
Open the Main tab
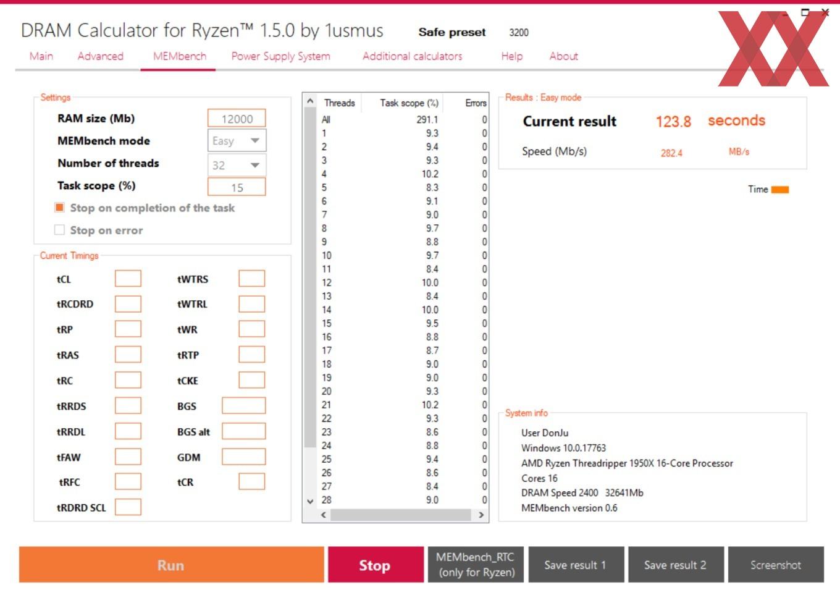coord(41,56)
